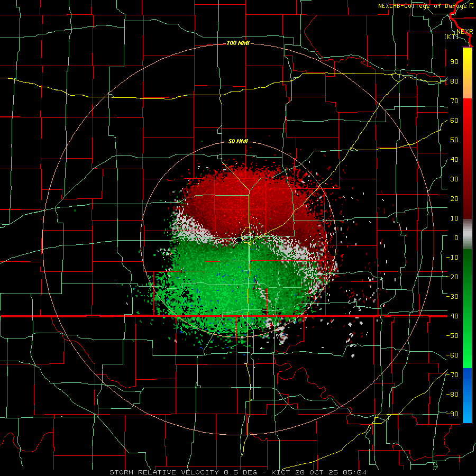The width and height of the screenshot is (476, 476).
Task: Click the "KICT" radar site identifier
Action: tap(280, 472)
